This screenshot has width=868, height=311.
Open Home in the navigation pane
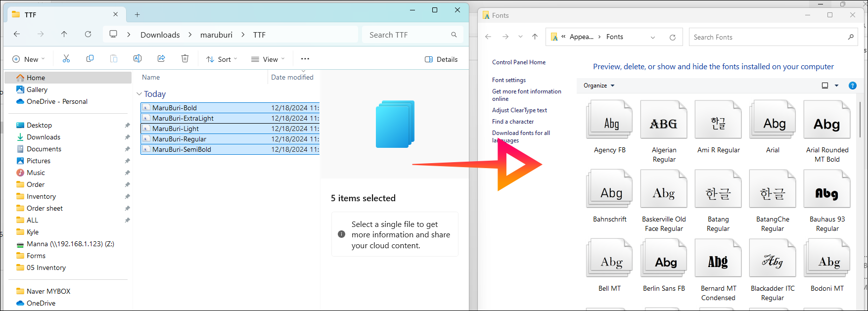tap(68, 78)
